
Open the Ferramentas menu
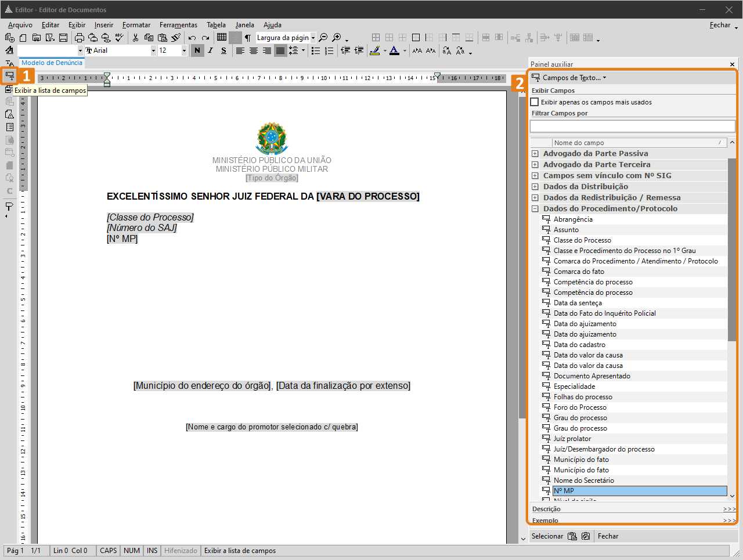(x=178, y=25)
